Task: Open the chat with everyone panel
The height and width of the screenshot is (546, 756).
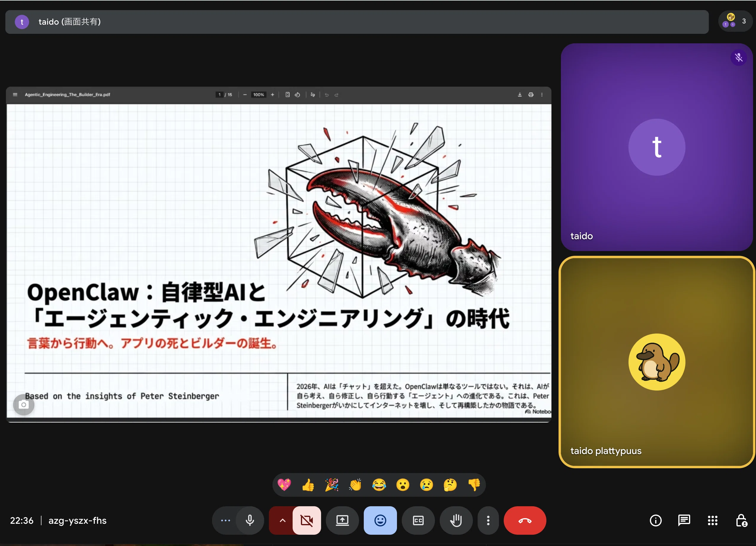Action: (x=684, y=520)
